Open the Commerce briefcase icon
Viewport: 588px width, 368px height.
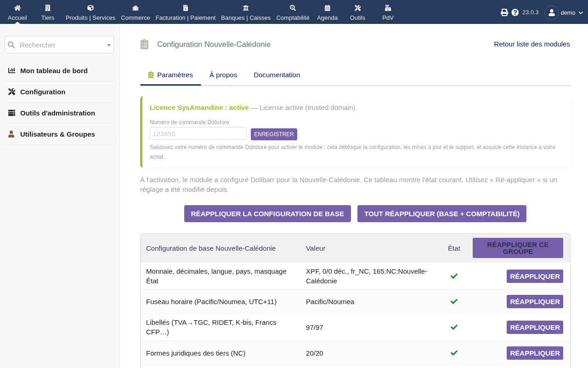click(136, 8)
